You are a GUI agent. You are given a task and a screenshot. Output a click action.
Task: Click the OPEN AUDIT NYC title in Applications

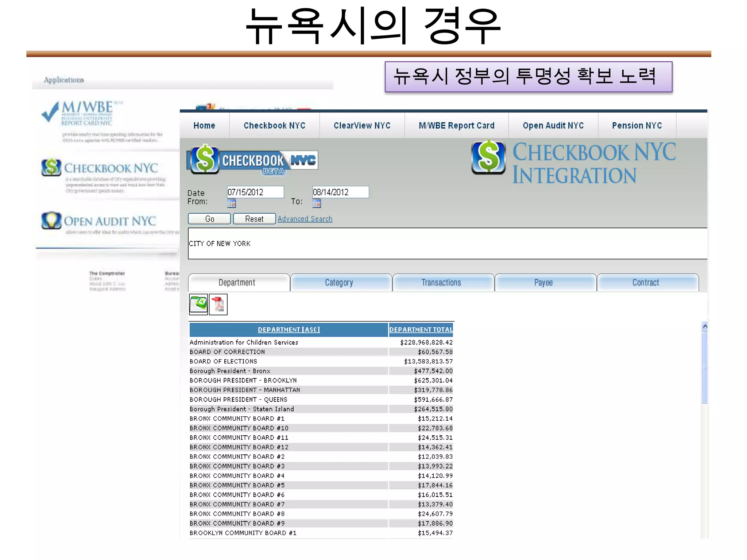coord(110,221)
